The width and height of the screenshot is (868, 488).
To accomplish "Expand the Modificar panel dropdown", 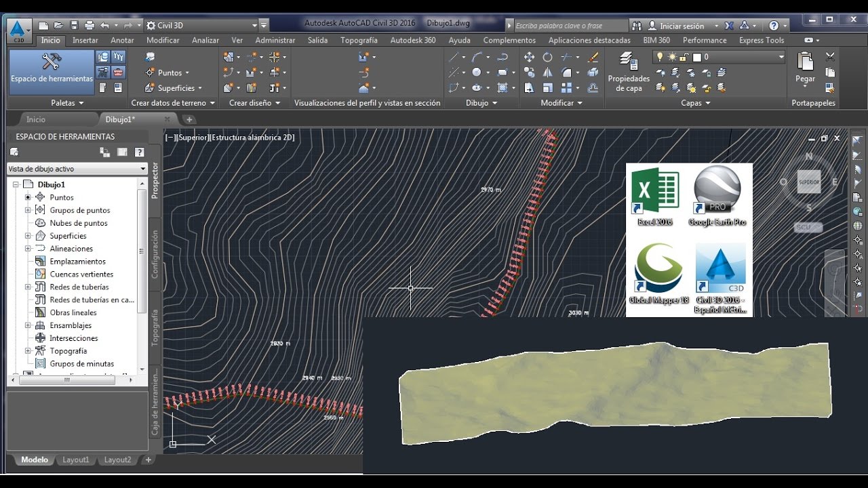I will tap(579, 103).
